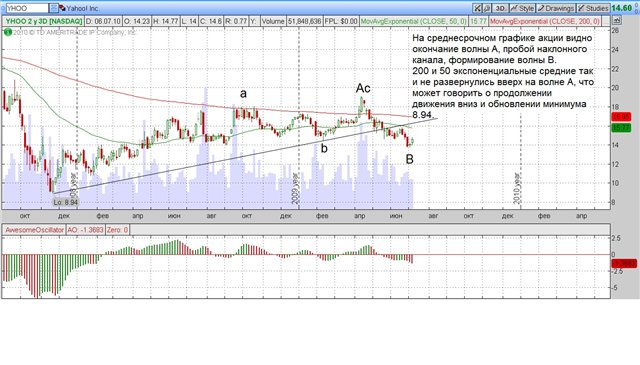
Task: Click the D: 06.07.10 date field
Action: coord(103,21)
